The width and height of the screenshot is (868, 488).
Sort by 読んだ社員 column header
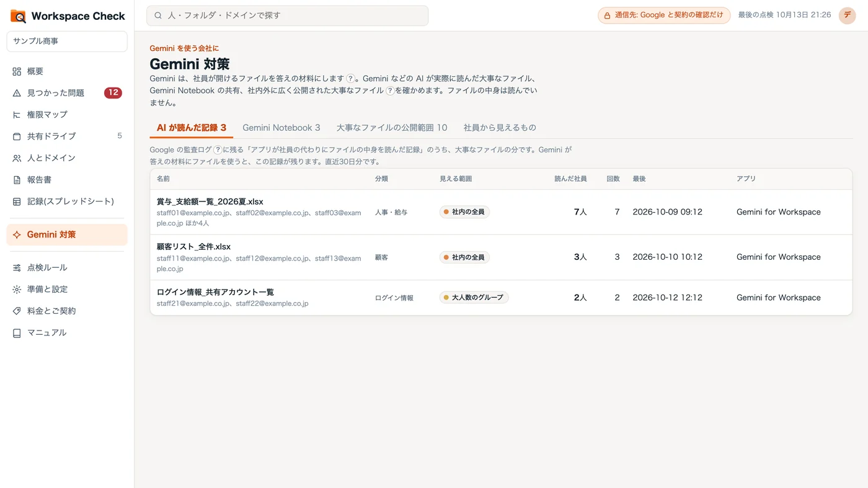click(x=570, y=179)
